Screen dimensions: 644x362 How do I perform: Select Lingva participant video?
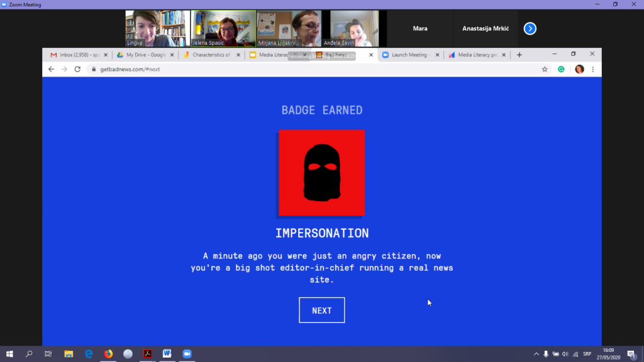(158, 28)
